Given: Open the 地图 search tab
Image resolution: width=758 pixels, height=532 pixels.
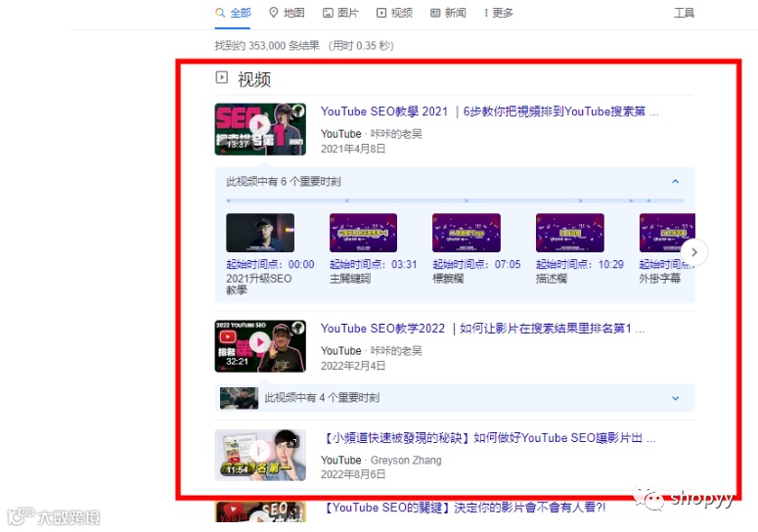Looking at the screenshot, I should pos(287,13).
